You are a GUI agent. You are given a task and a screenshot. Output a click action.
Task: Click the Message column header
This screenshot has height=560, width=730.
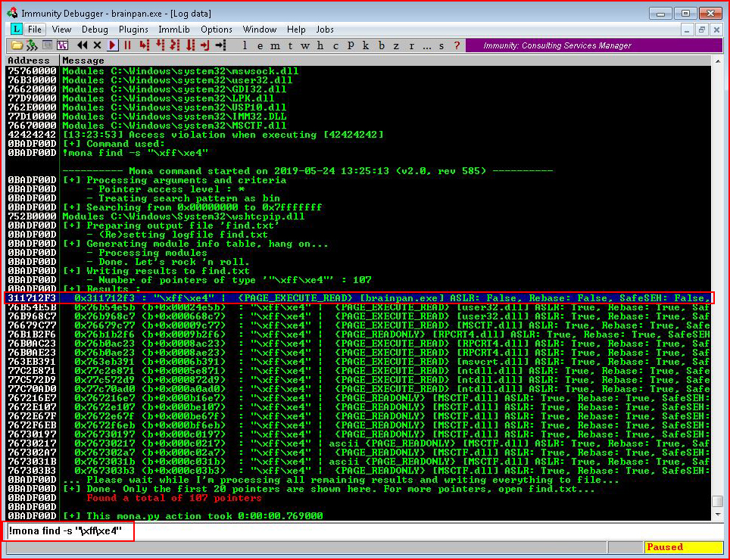[x=385, y=61]
